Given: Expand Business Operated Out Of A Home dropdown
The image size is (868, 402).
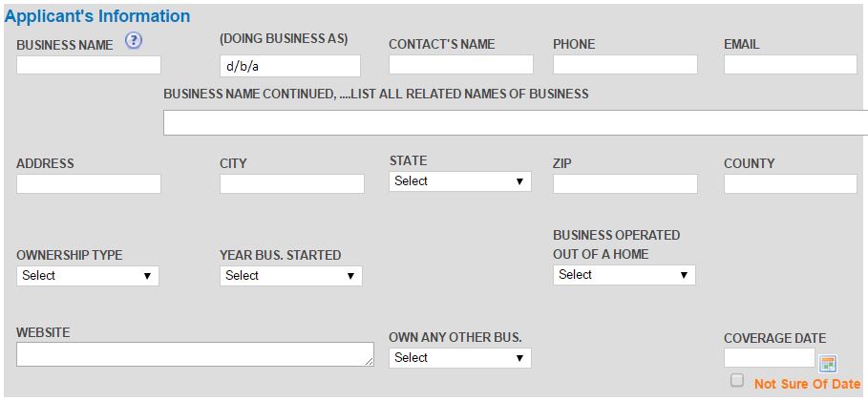Looking at the screenshot, I should (x=624, y=275).
